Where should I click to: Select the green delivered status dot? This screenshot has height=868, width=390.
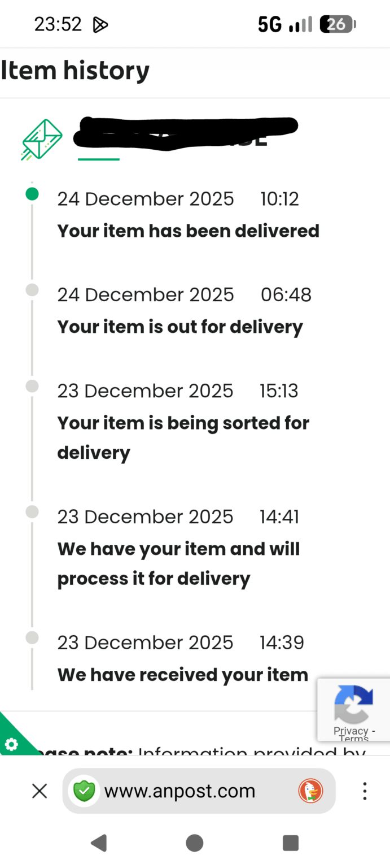point(32,194)
